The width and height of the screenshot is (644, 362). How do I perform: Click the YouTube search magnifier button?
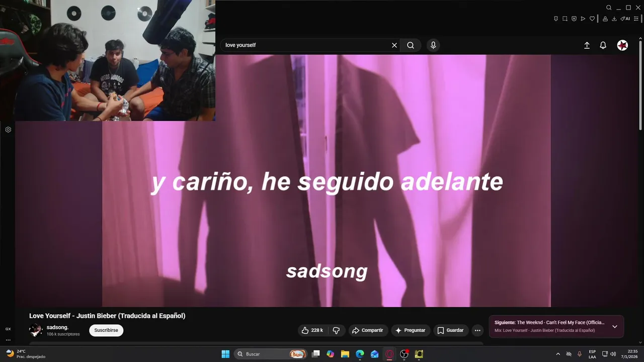coord(411,45)
